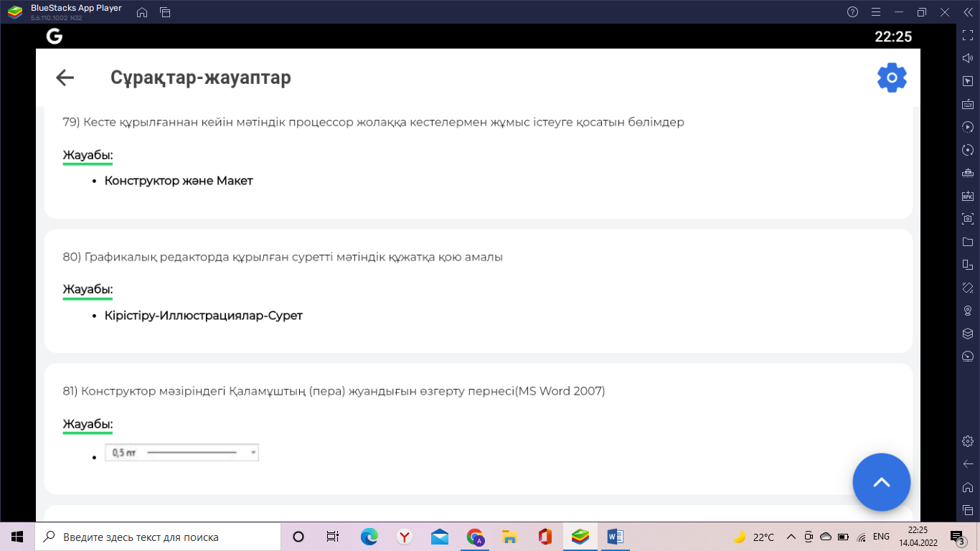Open Task View on the taskbar
This screenshot has width=980, height=551.
[333, 537]
